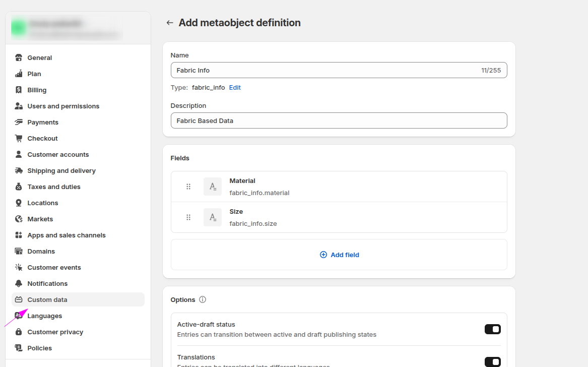Click the drag handle for Size field
Screen dimensions: 588x367
click(x=188, y=217)
